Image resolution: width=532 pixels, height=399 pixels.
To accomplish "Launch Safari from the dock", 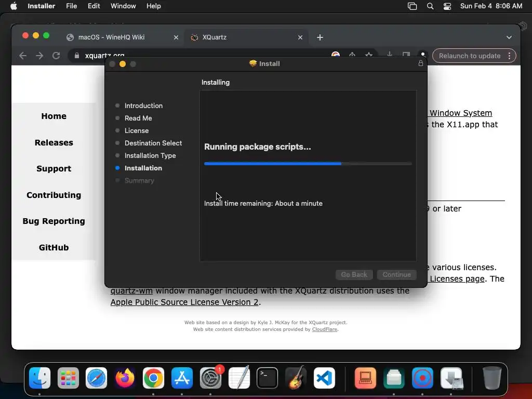I will pyautogui.click(x=96, y=378).
